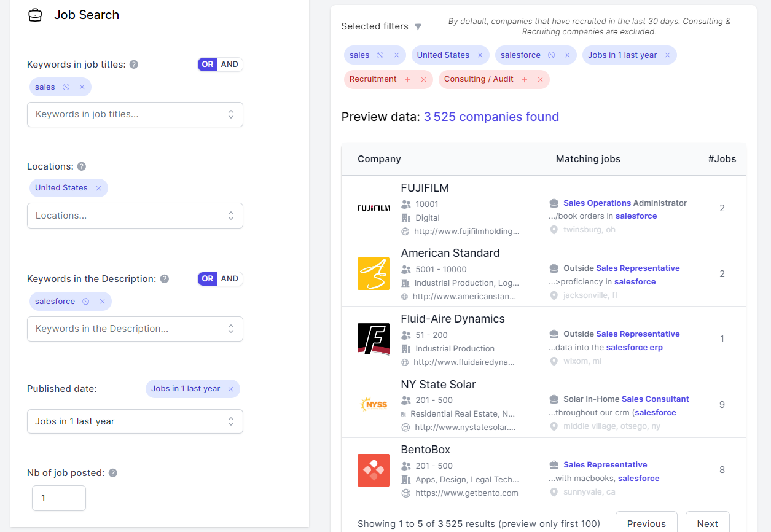Click twinsburg, oh location text
The width and height of the screenshot is (771, 532).
590,230
